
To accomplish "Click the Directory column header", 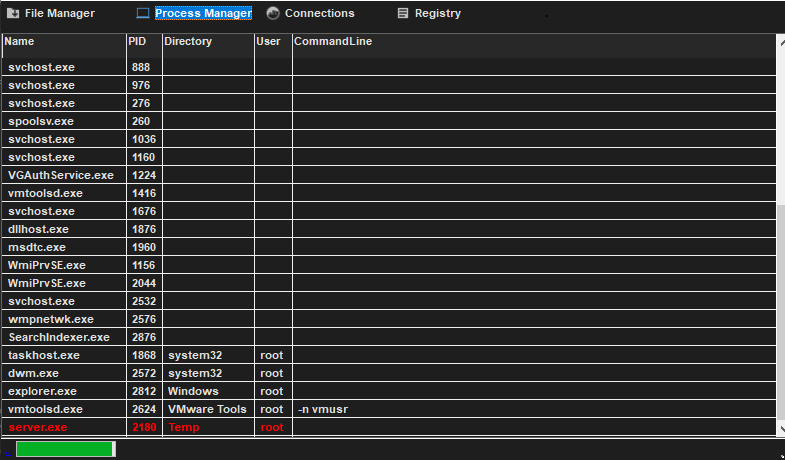I will 188,42.
